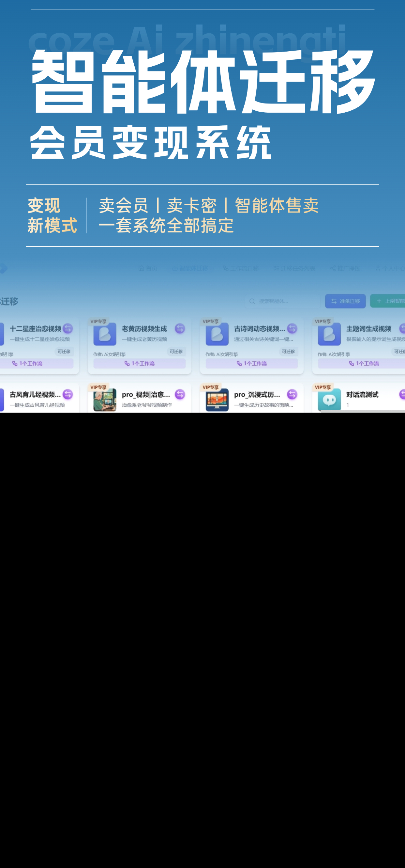Click migrate swap icon on 老黄历视频生成 card

click(180, 328)
